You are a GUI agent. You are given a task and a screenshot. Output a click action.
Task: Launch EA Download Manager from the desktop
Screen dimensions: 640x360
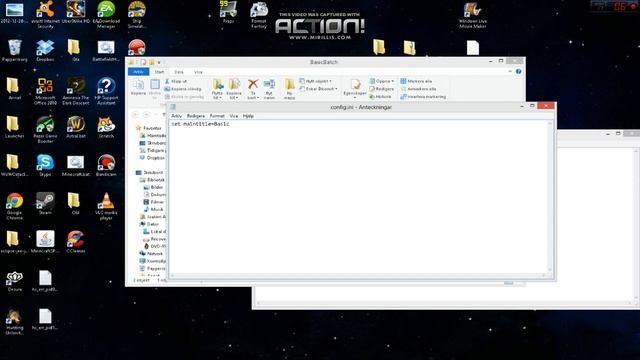106,14
